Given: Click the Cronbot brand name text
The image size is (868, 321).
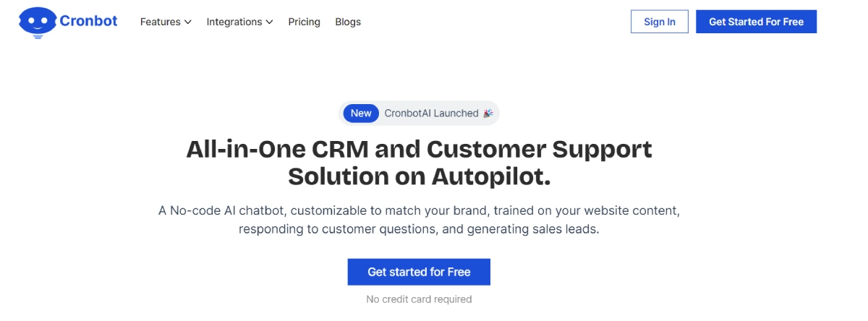Looking at the screenshot, I should (88, 21).
